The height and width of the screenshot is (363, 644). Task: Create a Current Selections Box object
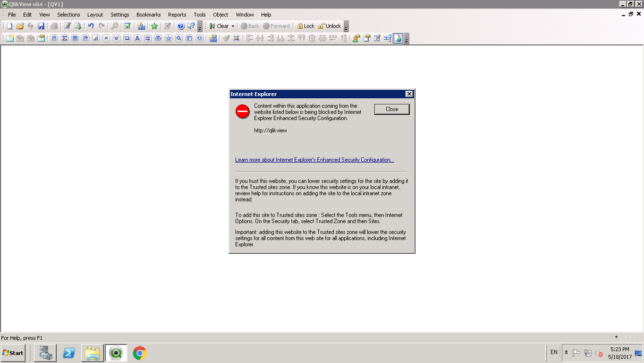117,38
